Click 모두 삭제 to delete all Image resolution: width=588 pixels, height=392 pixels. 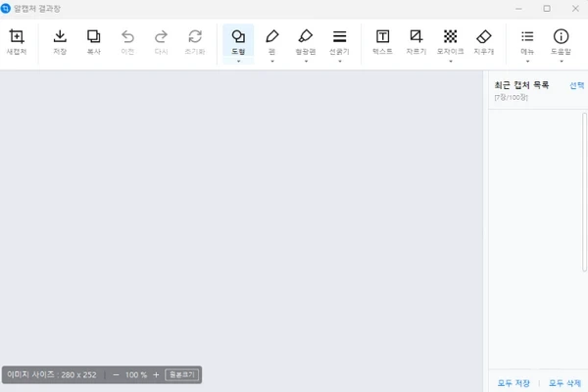(564, 383)
